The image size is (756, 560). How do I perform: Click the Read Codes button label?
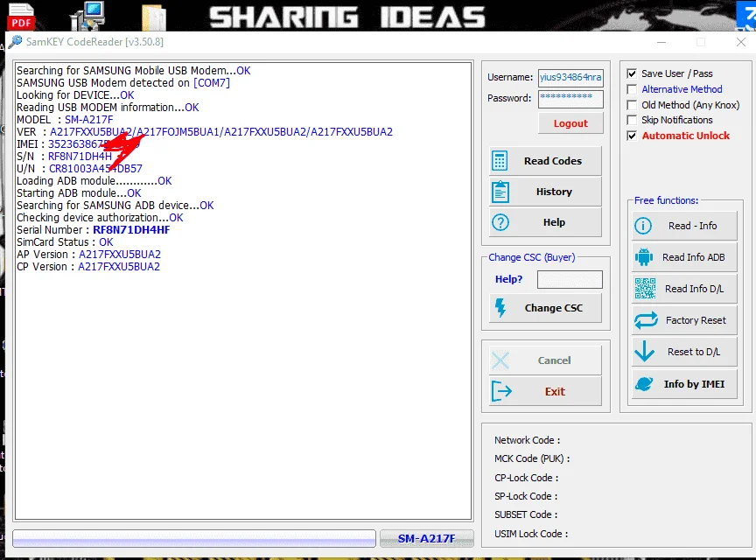click(x=553, y=161)
